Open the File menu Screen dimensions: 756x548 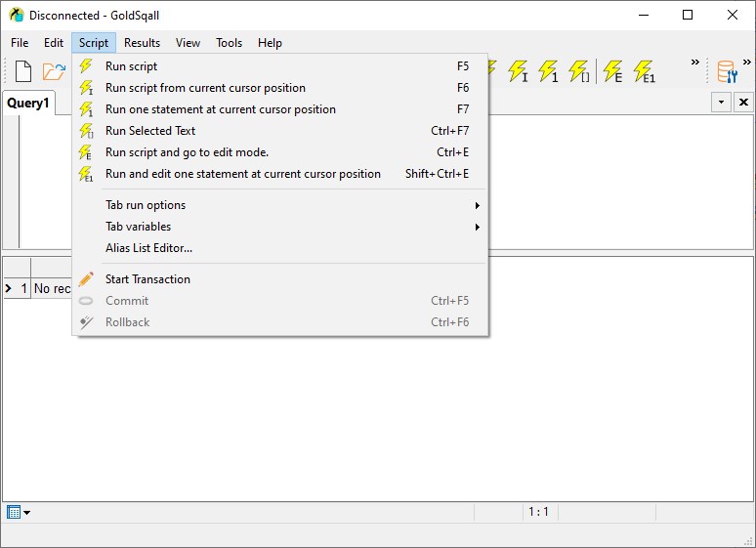click(x=20, y=43)
